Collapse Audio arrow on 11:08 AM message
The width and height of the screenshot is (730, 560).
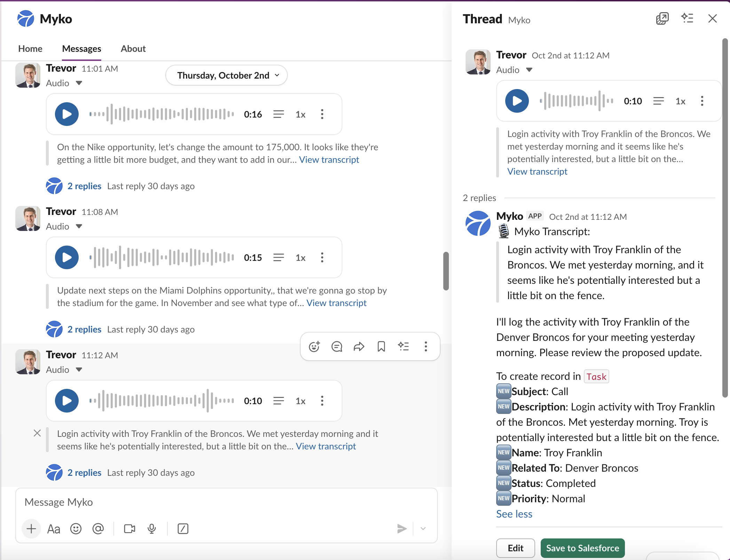(x=79, y=226)
